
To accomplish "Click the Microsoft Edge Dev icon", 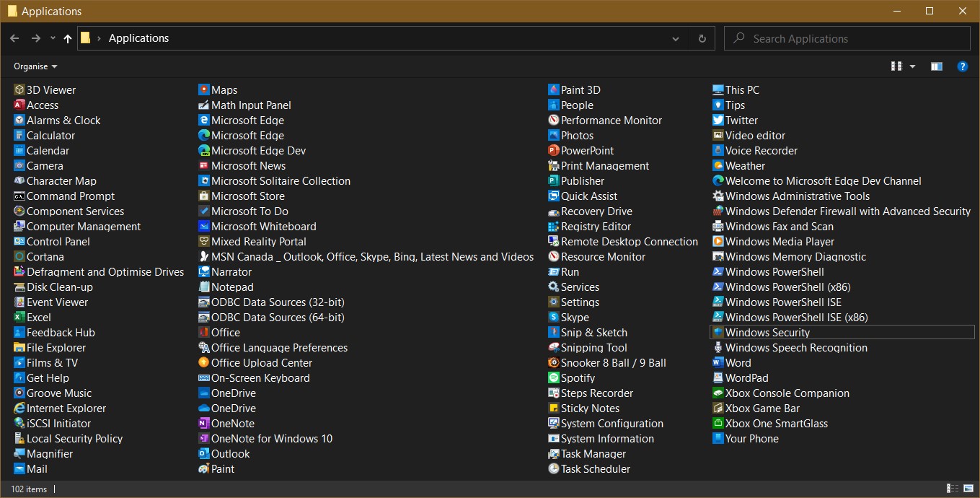I will tap(204, 151).
